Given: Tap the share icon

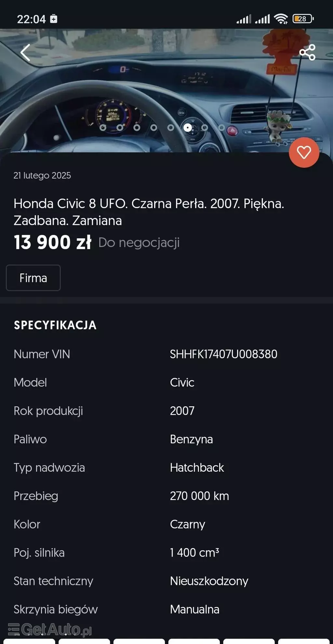Looking at the screenshot, I should [307, 52].
